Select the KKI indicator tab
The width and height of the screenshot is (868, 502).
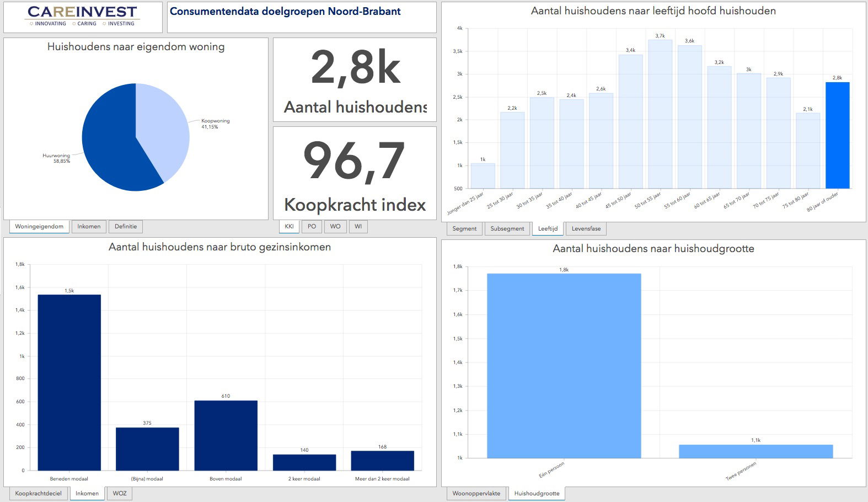click(x=289, y=227)
